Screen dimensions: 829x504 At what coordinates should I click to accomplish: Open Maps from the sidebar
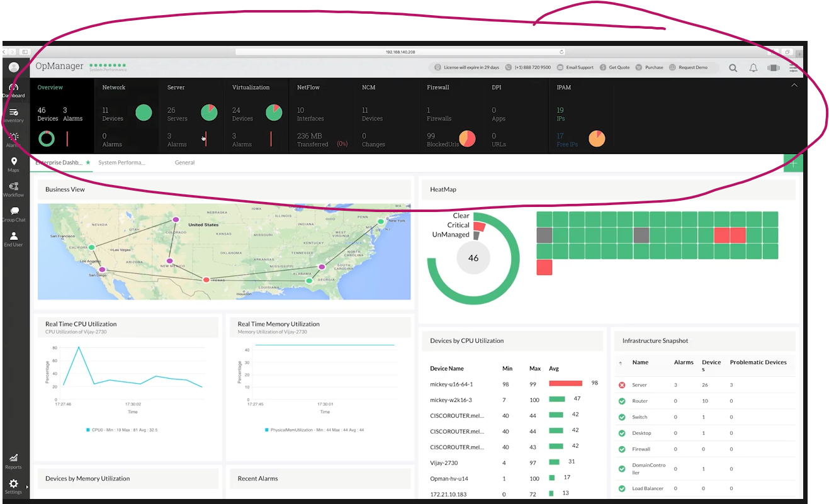[14, 165]
